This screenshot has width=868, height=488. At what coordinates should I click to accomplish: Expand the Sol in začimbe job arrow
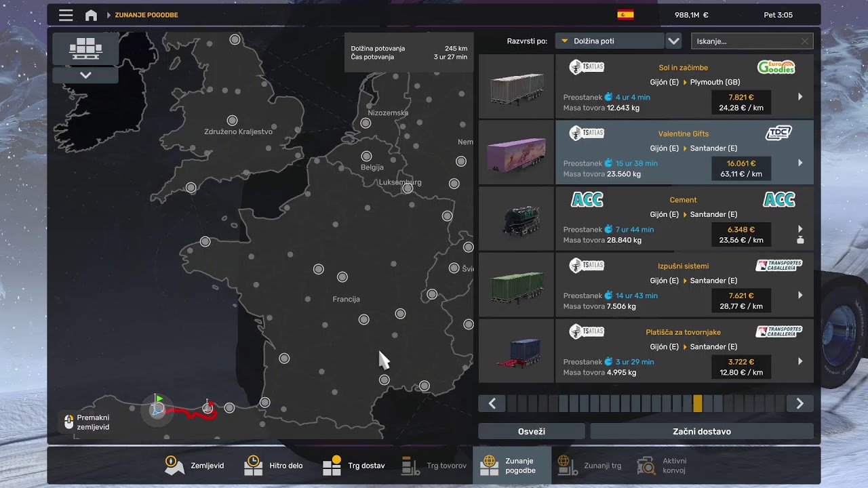point(800,97)
